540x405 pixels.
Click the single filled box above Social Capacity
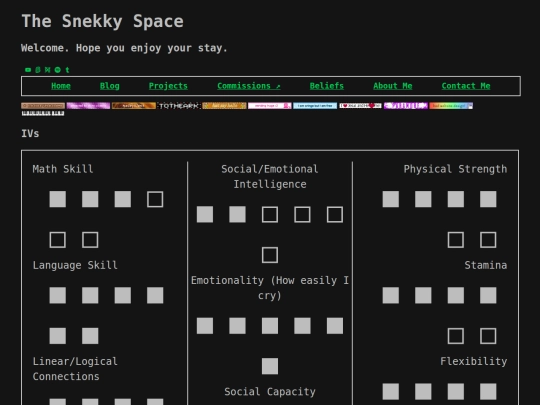point(270,366)
